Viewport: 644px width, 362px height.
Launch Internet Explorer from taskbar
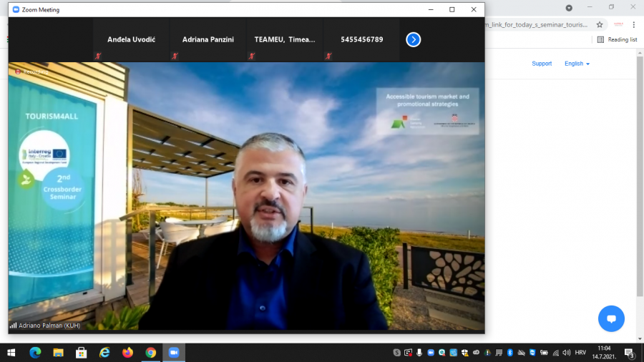pyautogui.click(x=104, y=353)
